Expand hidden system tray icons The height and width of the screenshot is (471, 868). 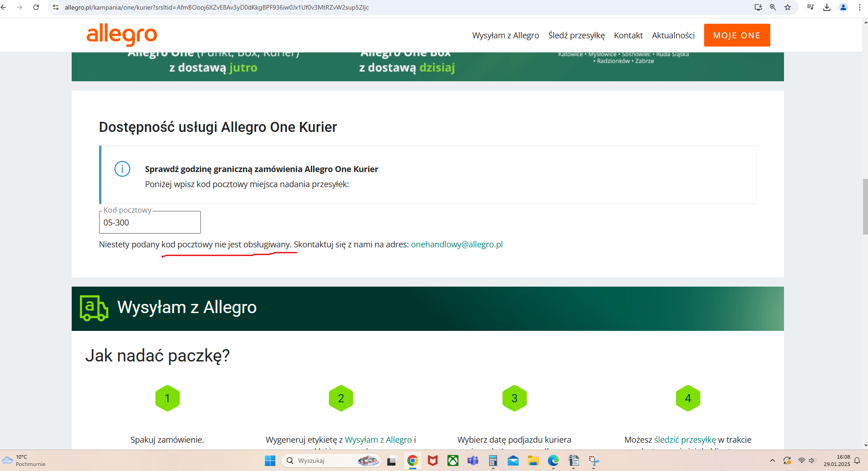click(x=772, y=461)
